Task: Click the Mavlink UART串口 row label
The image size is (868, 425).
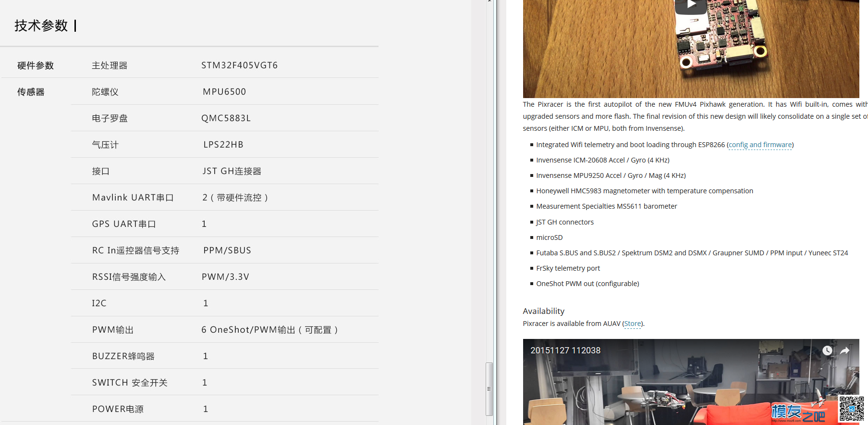Action: pos(133,198)
